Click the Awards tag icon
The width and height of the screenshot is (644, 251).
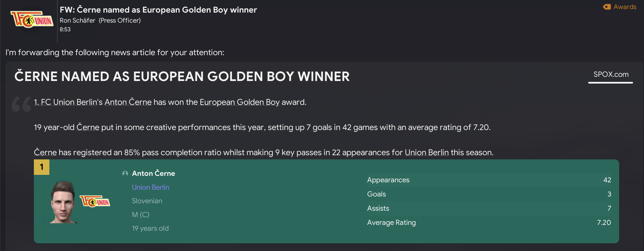coord(607,7)
